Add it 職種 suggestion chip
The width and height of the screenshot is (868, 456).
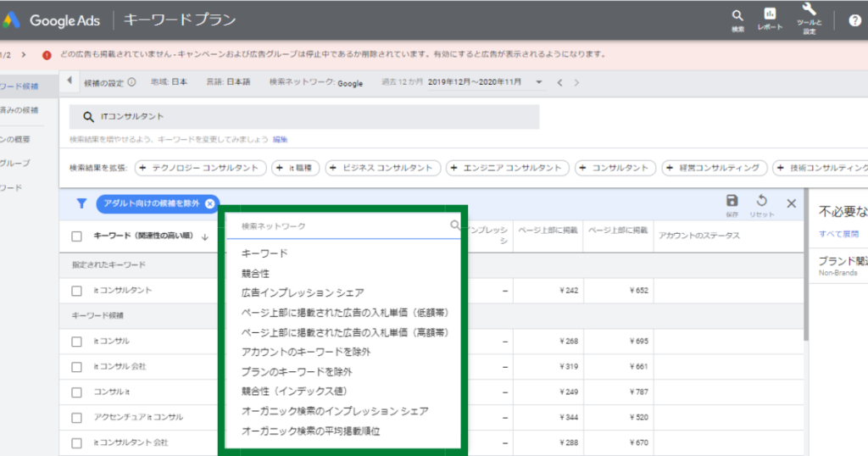296,168
